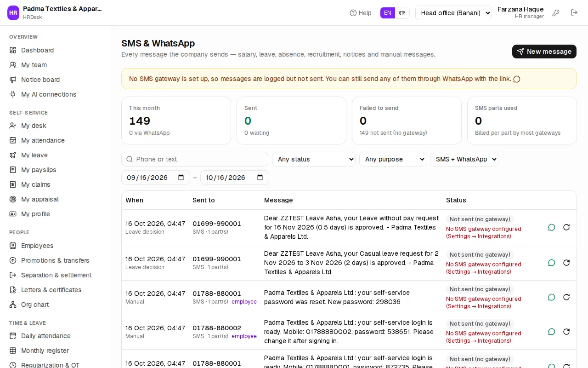Open employee link for 01788-880001 password reset
The image size is (588, 368).
244,302
